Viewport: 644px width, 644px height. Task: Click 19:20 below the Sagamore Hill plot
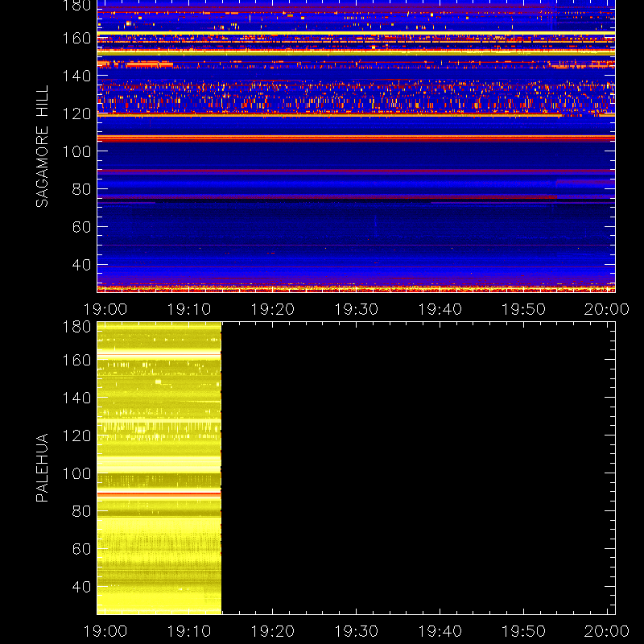coord(273,309)
